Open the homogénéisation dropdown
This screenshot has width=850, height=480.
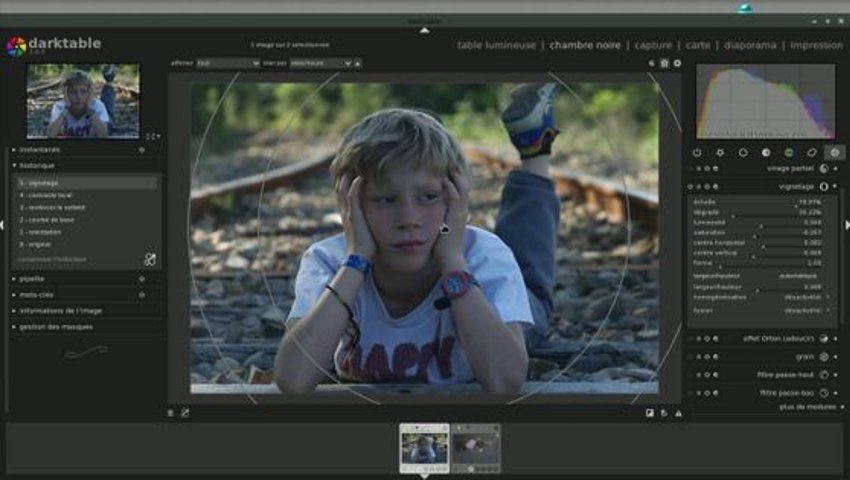tap(761, 297)
